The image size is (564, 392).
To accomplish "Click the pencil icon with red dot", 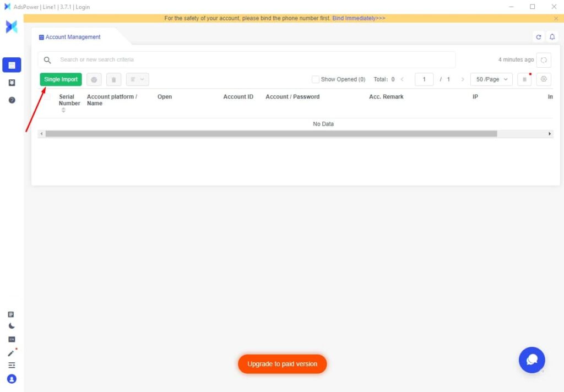I will coord(12,352).
